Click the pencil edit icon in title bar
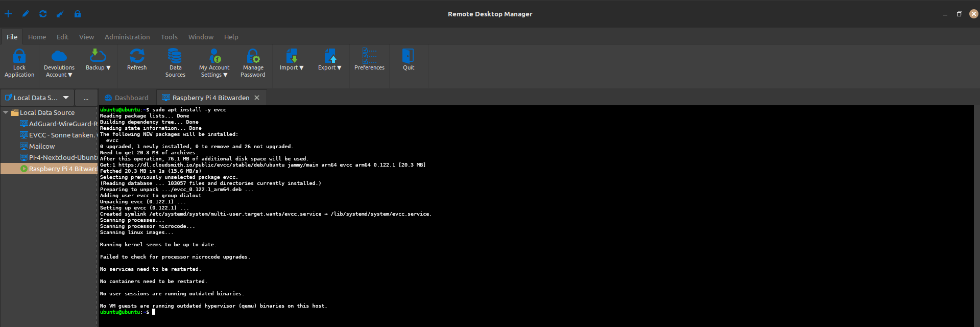 tap(26, 14)
